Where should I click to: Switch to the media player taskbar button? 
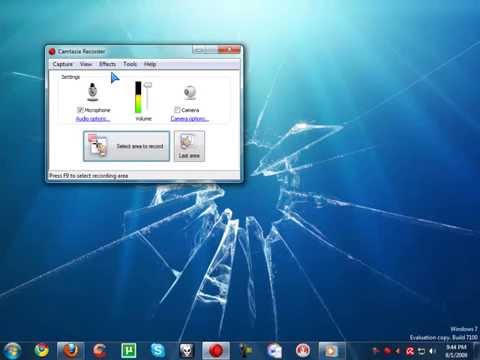tap(331, 351)
